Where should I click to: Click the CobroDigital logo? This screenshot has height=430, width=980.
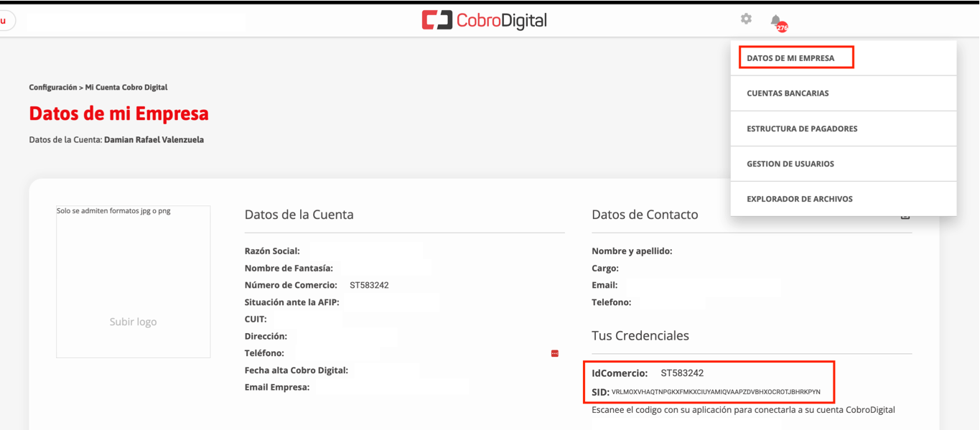[x=485, y=20]
